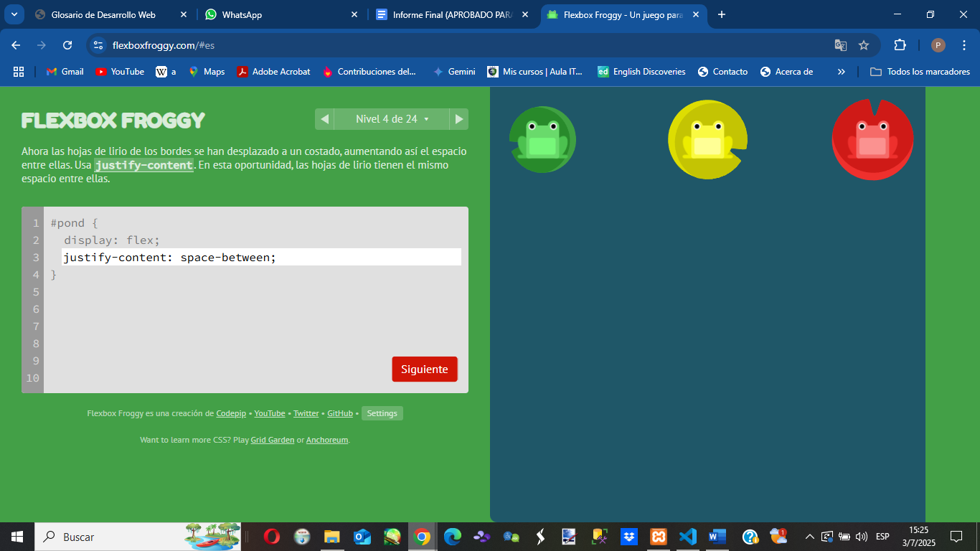
Task: Open the English Discoveries bookmark
Action: [x=641, y=72]
